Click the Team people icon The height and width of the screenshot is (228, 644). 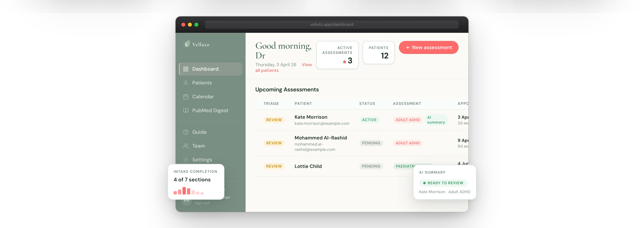coord(186,146)
